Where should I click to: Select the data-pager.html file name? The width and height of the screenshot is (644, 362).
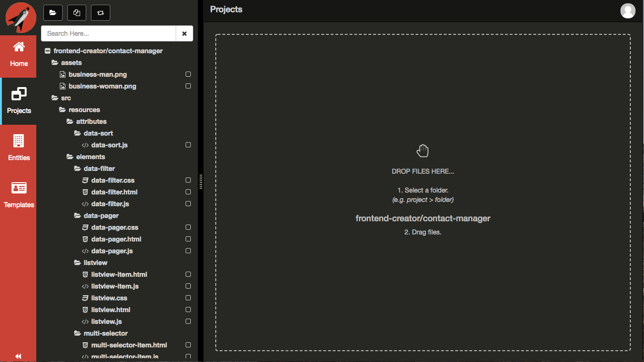(116, 239)
